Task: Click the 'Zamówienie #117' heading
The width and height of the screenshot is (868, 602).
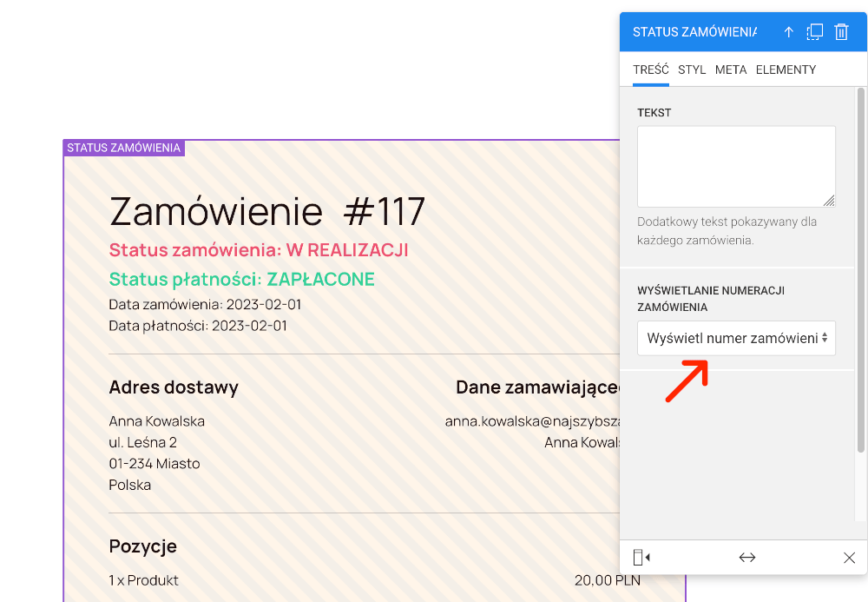Action: 266,211
